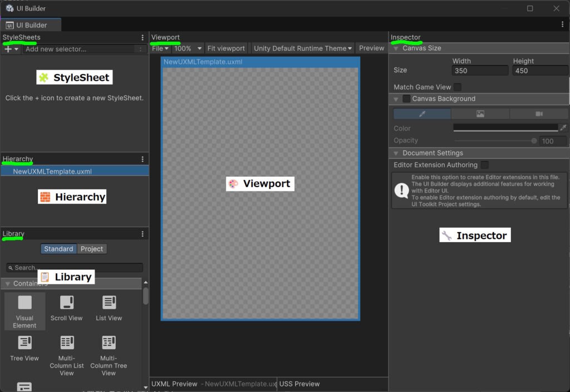This screenshot has width=570, height=392.
Task: Open the StyleSheets panel options menu
Action: point(142,37)
